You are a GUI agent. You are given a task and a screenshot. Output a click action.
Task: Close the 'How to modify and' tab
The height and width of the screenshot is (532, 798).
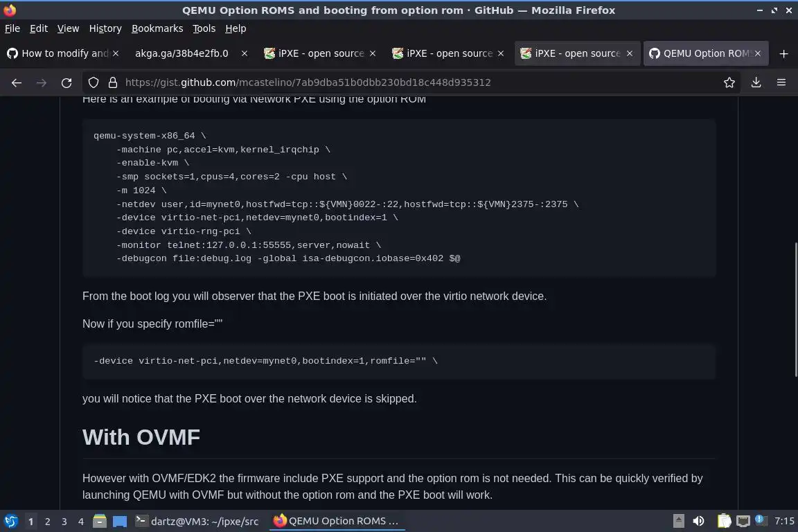[116, 53]
